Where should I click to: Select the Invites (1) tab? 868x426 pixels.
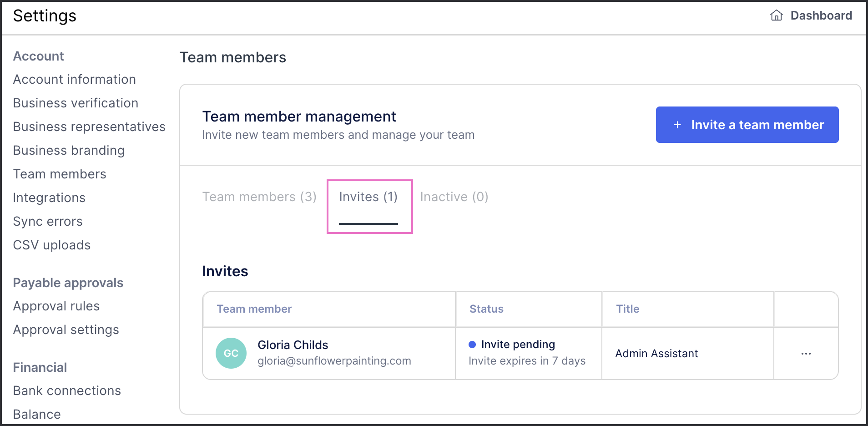tap(368, 197)
